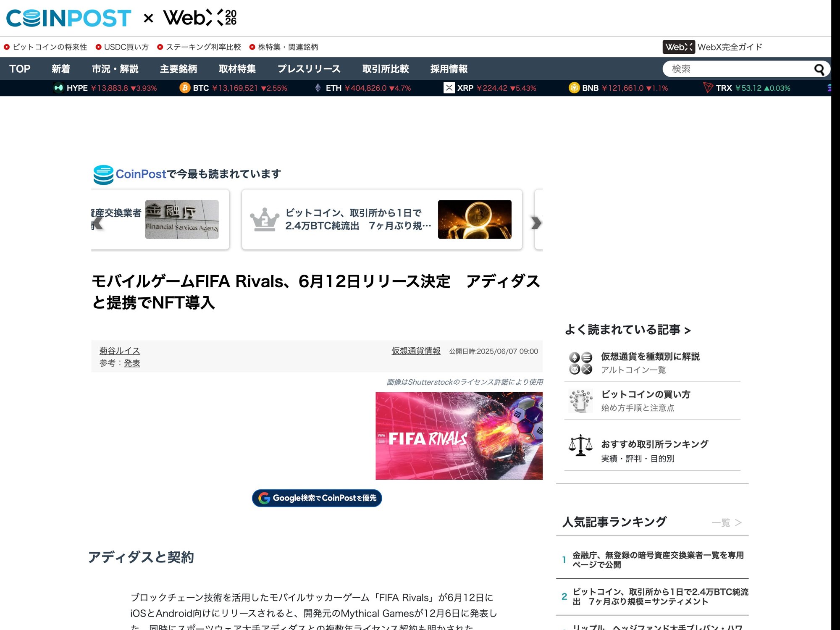The image size is (840, 630).
Task: Open ビットコイン、取引所から1日で carousel headline
Action: tap(358, 219)
